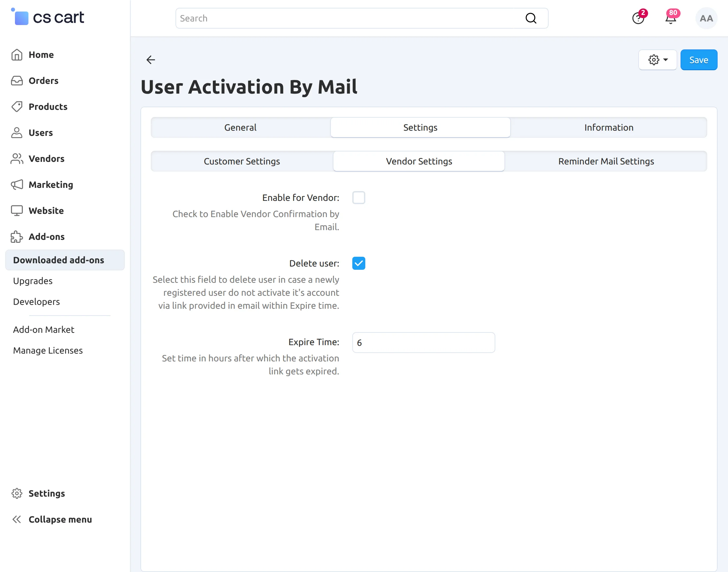Click the Home house icon
The image size is (728, 572).
pos(17,55)
